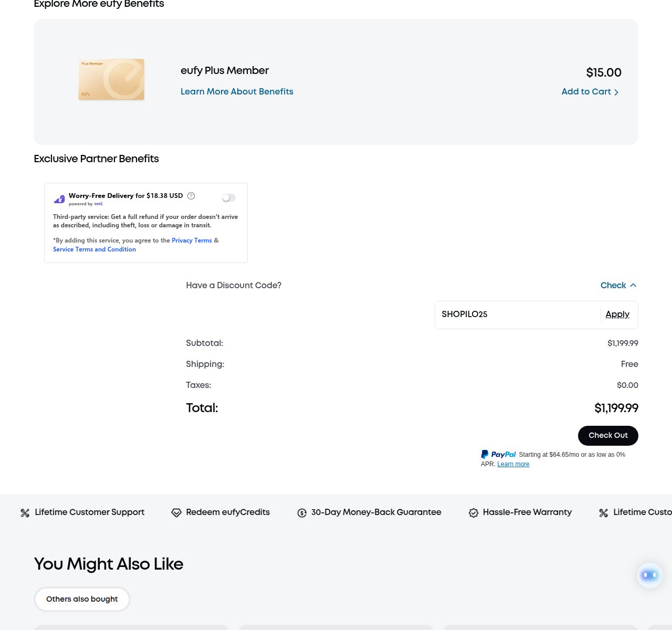Click the Lifetime Customer Support tools icon
The height and width of the screenshot is (630, 672).
coord(25,513)
